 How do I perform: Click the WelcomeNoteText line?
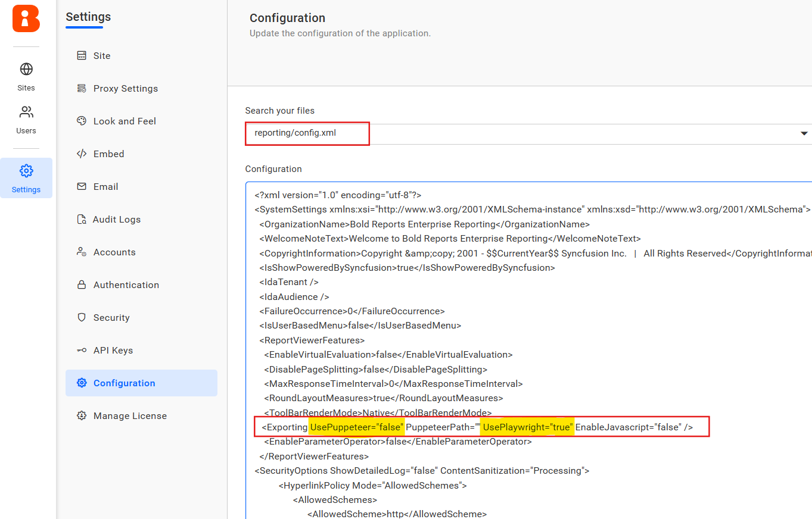point(450,239)
